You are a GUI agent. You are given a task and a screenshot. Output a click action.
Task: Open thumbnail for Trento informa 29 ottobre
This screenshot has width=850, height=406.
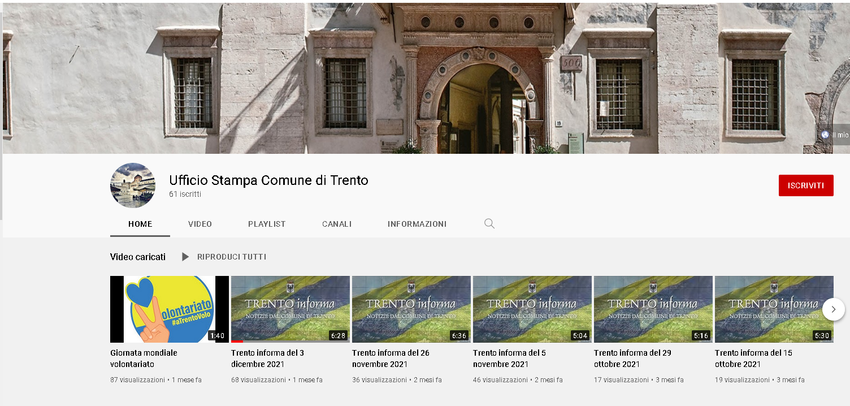(653, 309)
